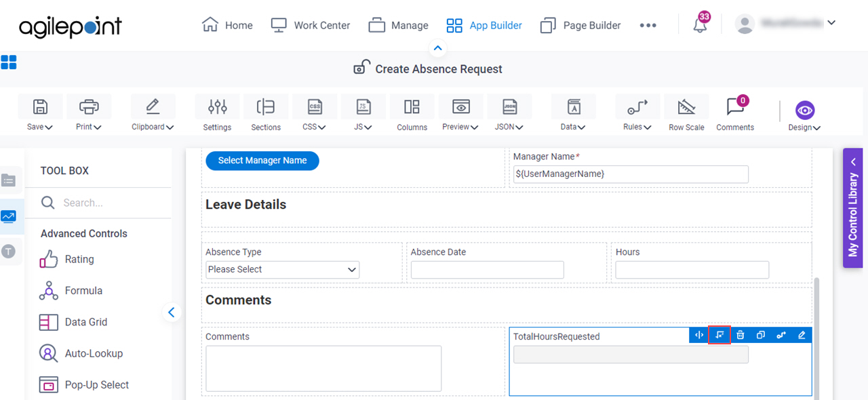This screenshot has height=400, width=868.
Task: Expand the Save dropdown
Action: 49,127
